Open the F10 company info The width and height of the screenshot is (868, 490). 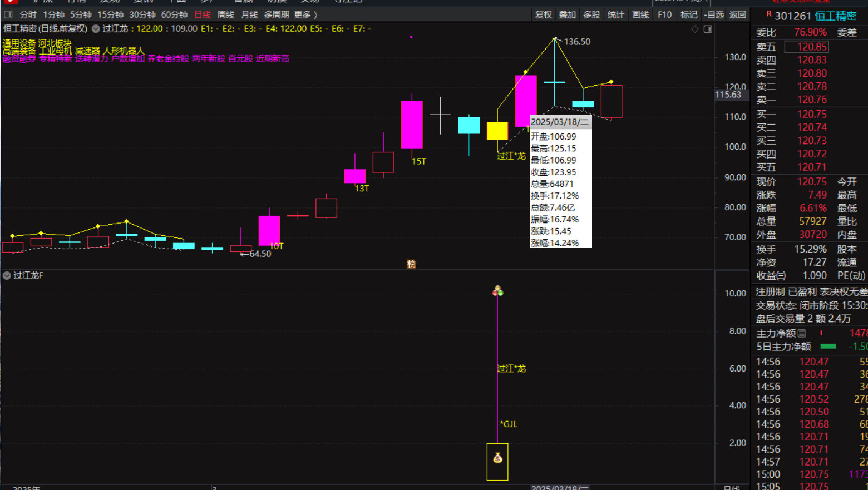point(664,14)
